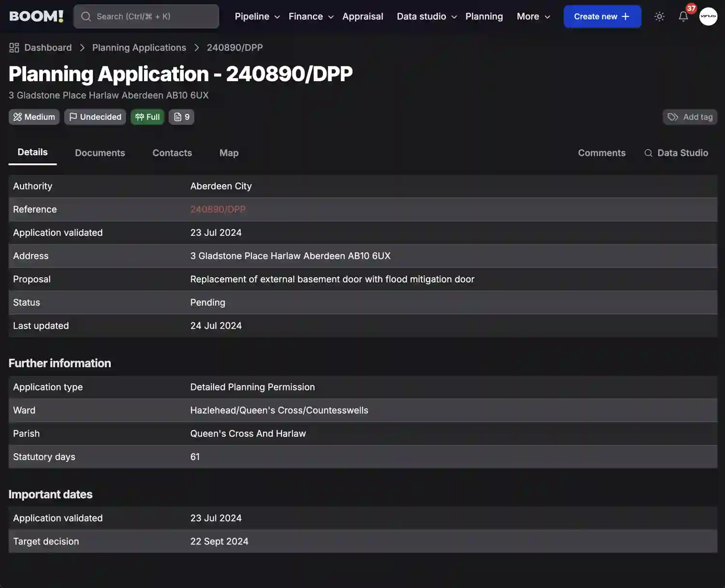The width and height of the screenshot is (725, 588).
Task: Click the page title Planning Application - 240890/DPP
Action: coord(181,74)
